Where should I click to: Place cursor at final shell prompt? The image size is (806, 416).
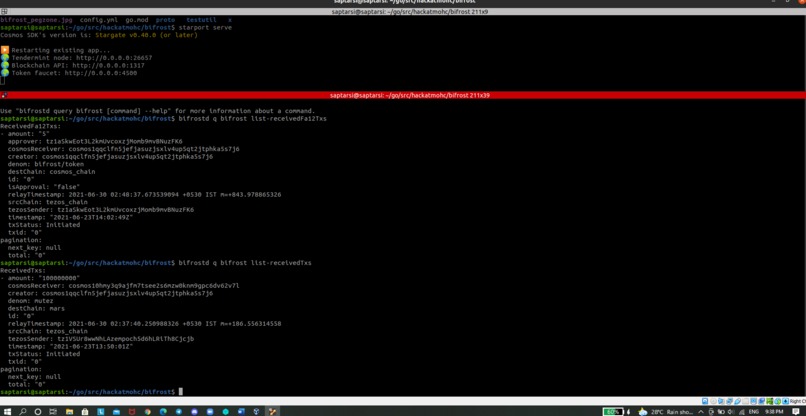(x=180, y=392)
